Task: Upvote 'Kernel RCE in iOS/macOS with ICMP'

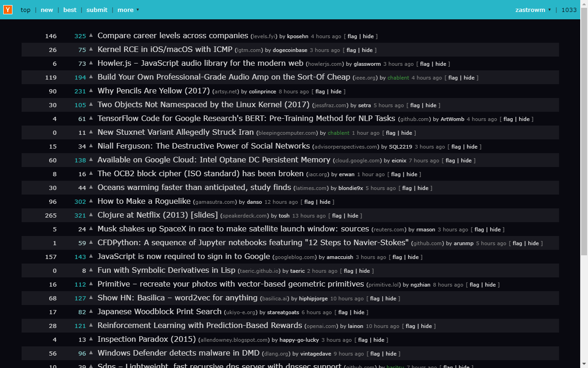Action: (x=91, y=50)
